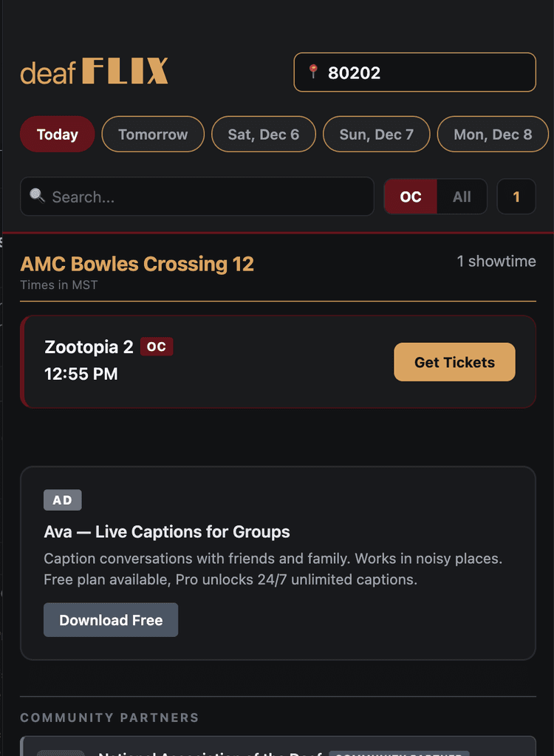Select the Today date filter
The width and height of the screenshot is (554, 756).
point(57,134)
